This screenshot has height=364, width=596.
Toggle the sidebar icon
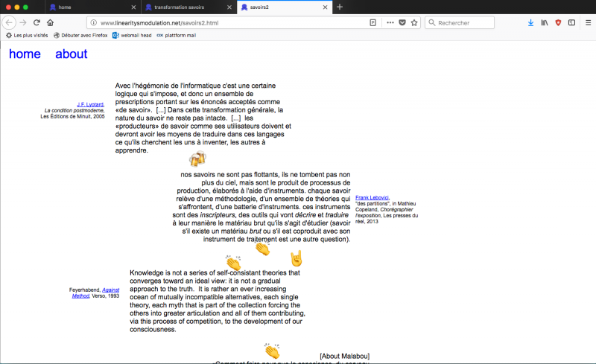[x=571, y=23]
